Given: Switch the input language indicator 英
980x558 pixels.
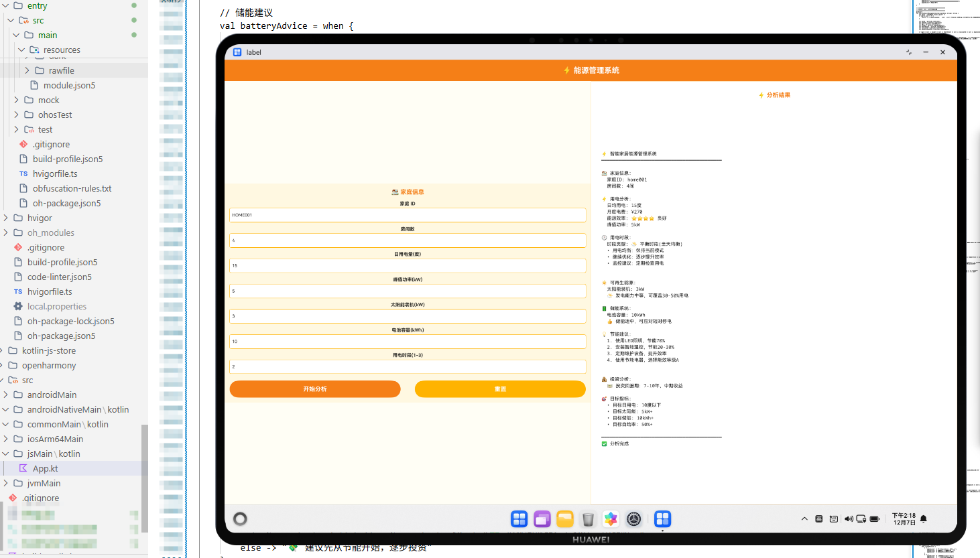Looking at the screenshot, I should coord(818,519).
